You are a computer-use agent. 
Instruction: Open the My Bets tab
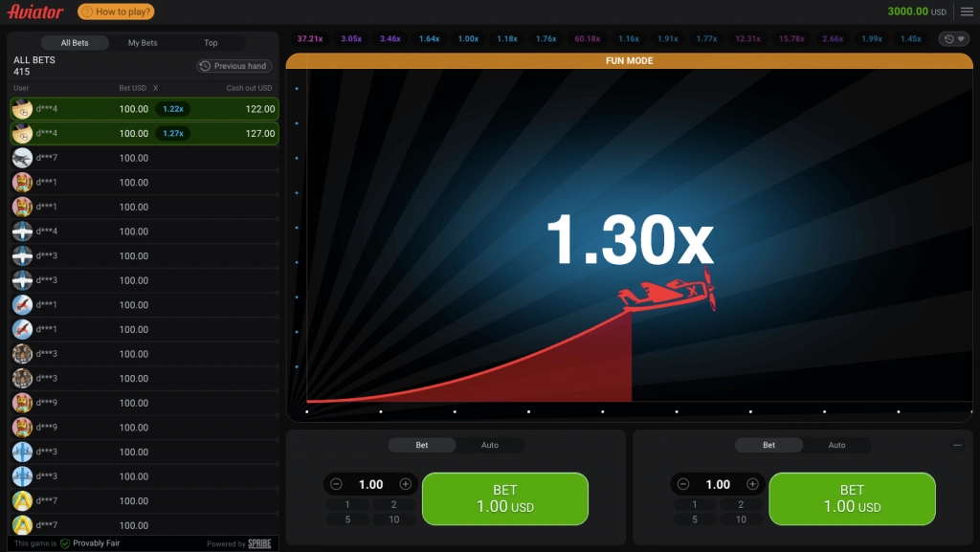click(143, 43)
